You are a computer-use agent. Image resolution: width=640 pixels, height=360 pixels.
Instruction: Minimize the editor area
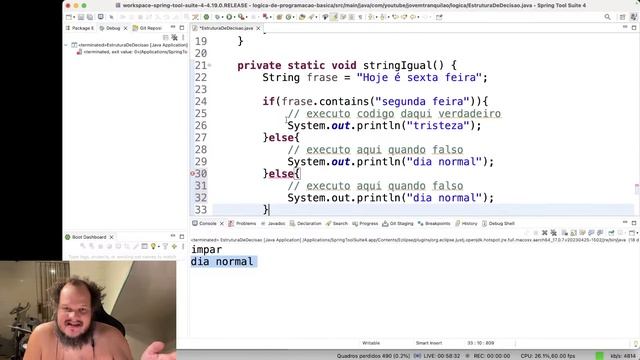625,27
